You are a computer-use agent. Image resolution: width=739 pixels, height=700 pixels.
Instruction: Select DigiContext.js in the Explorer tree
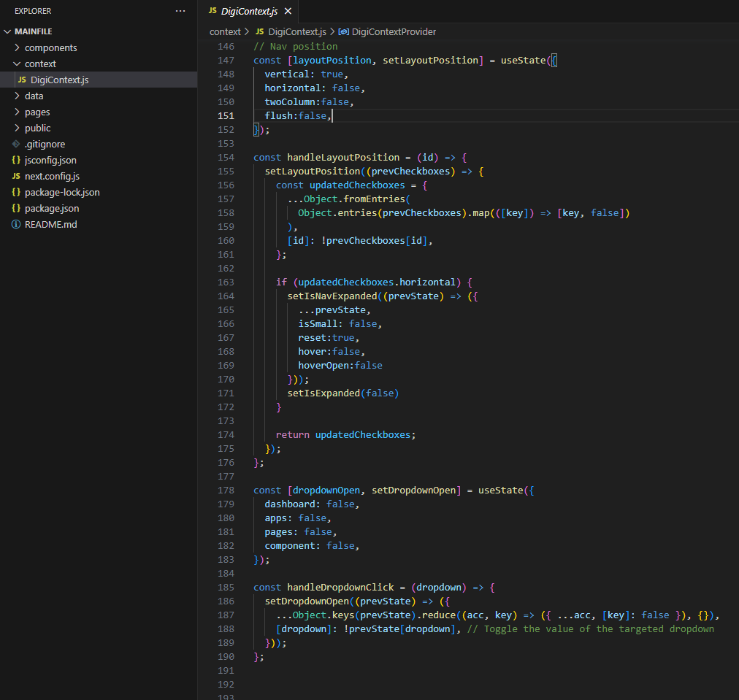point(59,80)
